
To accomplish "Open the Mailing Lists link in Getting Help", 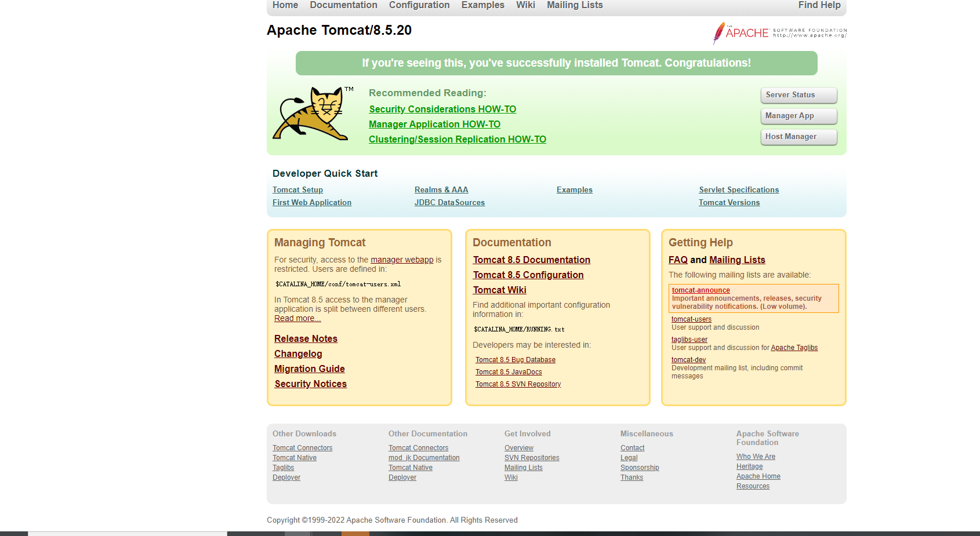I will click(737, 260).
